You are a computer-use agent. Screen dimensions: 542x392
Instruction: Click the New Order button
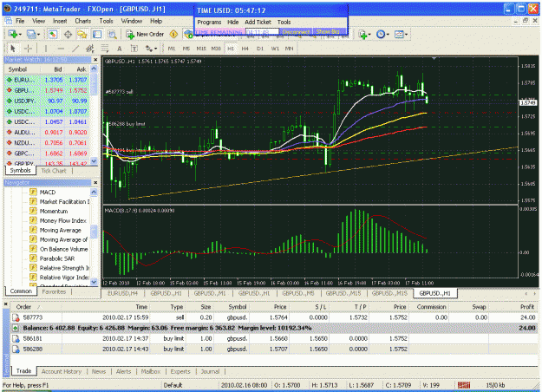145,34
